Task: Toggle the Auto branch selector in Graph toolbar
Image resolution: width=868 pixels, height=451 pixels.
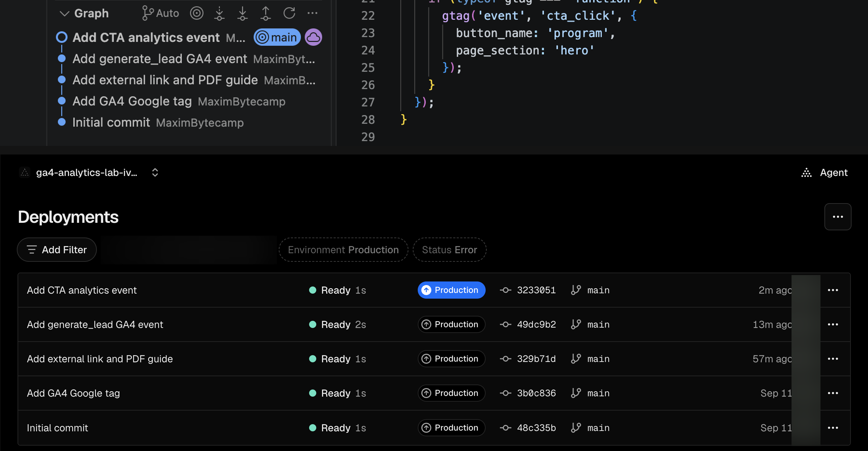Action: (x=160, y=13)
